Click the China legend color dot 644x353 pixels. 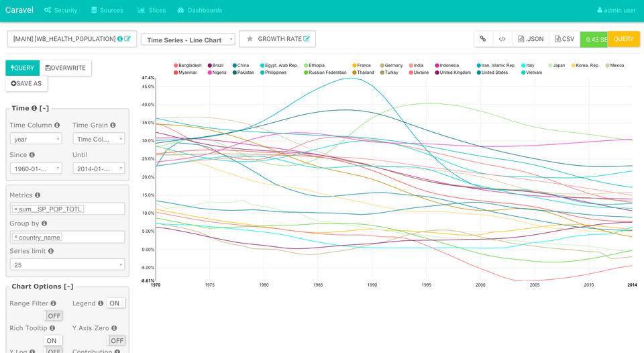tap(235, 65)
